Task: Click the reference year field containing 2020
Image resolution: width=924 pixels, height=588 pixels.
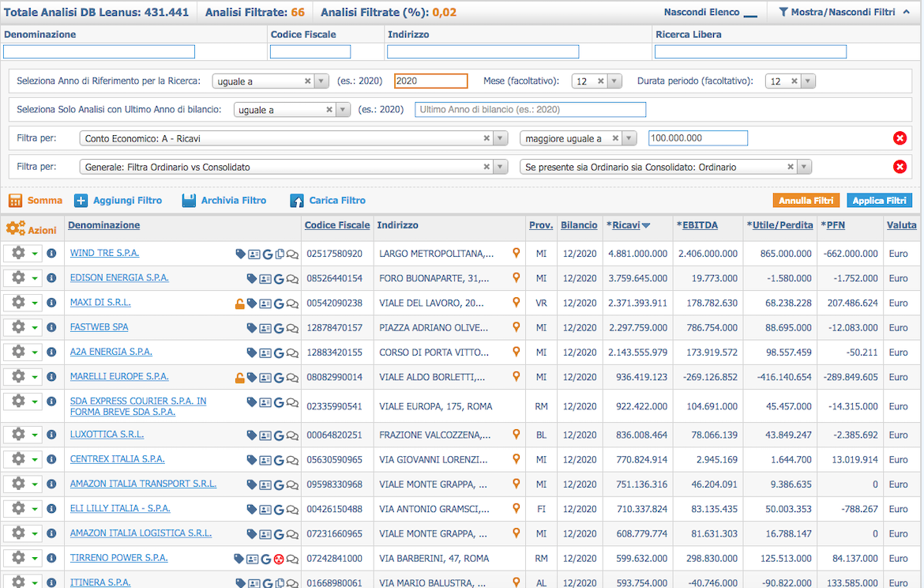Action: click(x=430, y=81)
